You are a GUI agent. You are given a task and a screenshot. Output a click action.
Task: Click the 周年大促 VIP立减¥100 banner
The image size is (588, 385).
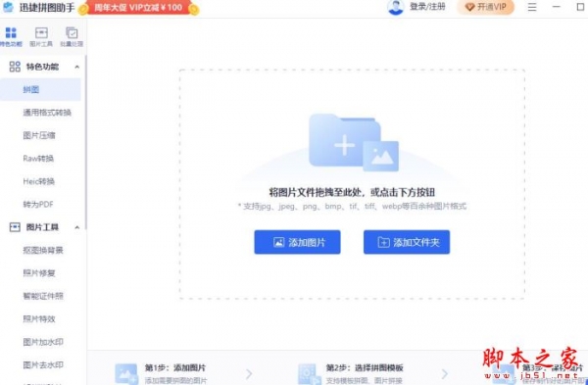[139, 8]
